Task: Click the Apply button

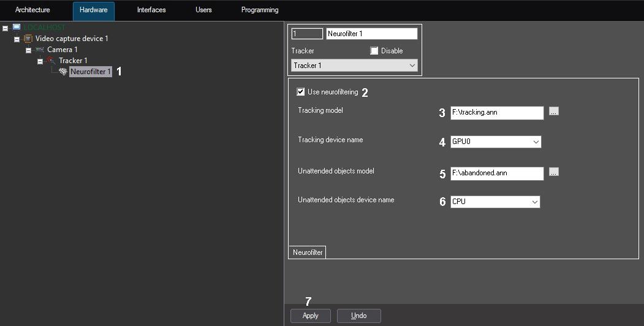Action: [x=311, y=316]
